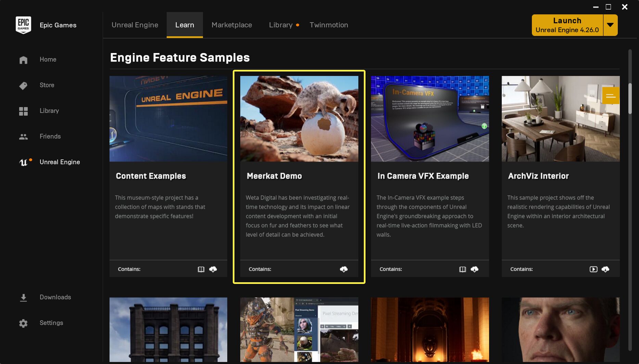Click the video icon on ArchViz Interior card
The height and width of the screenshot is (364, 639).
pyautogui.click(x=593, y=269)
